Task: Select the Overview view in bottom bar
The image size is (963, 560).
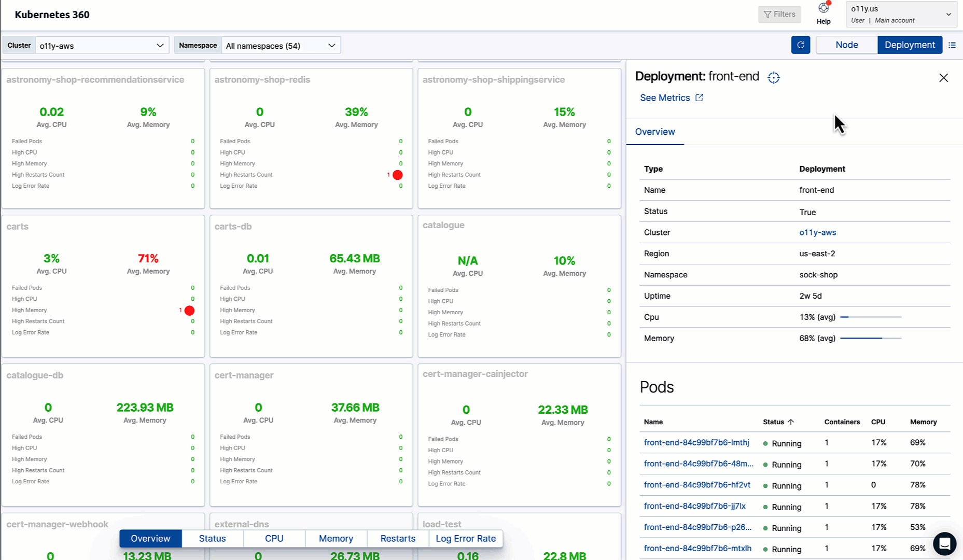Action: [x=150, y=538]
